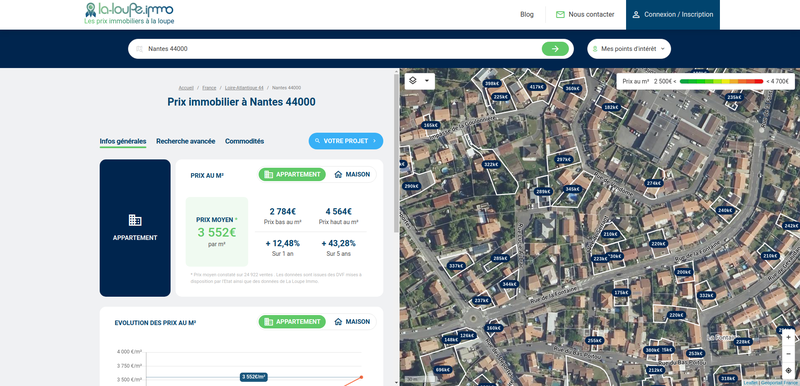
Task: Toggle Maison in the price evolution chart
Action: click(x=352, y=322)
